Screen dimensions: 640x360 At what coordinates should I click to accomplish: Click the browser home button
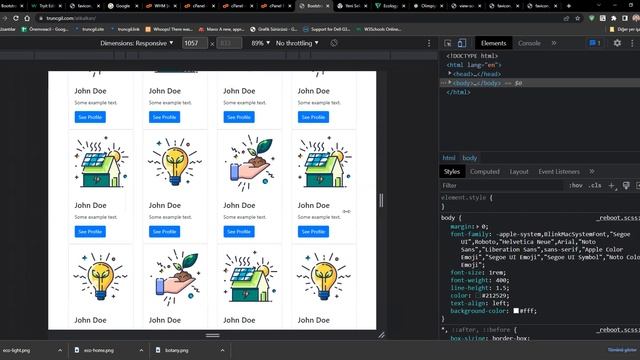[x=27, y=18]
